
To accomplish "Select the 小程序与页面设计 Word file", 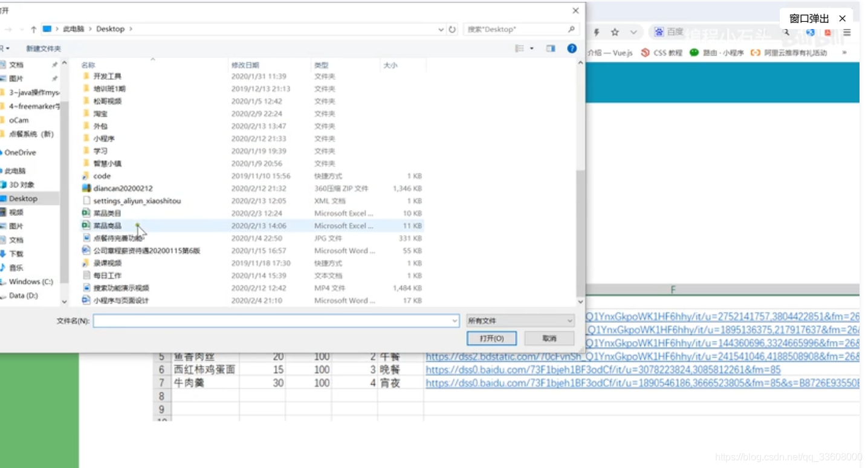I will pos(253,301).
